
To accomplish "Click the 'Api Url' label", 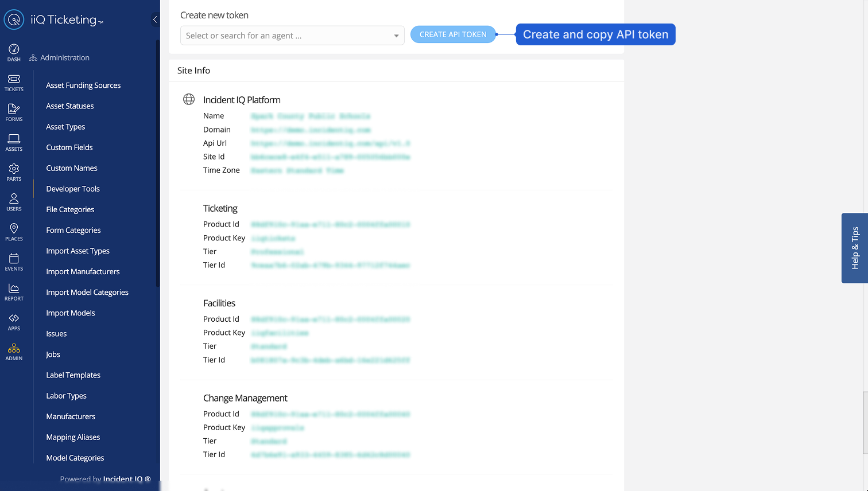I will pyautogui.click(x=215, y=143).
